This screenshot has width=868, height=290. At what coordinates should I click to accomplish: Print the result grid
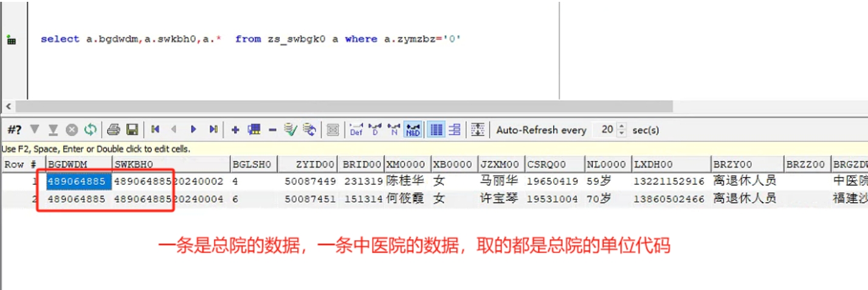(114, 129)
